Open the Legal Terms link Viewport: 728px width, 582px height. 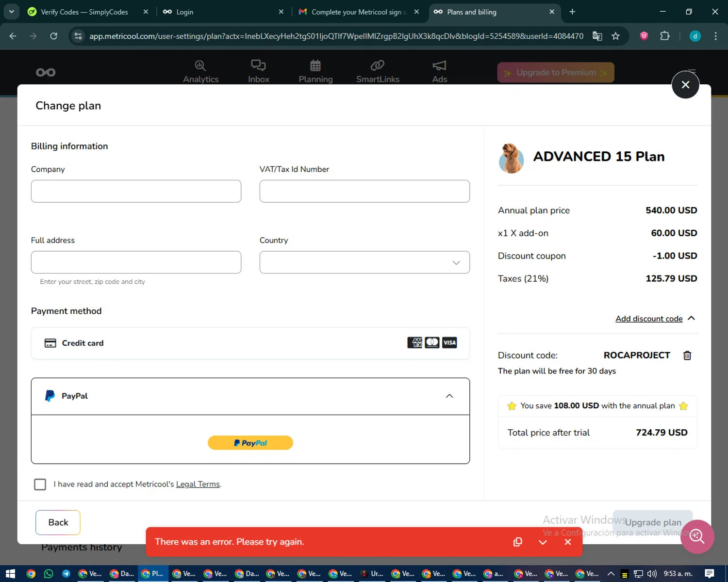198,484
